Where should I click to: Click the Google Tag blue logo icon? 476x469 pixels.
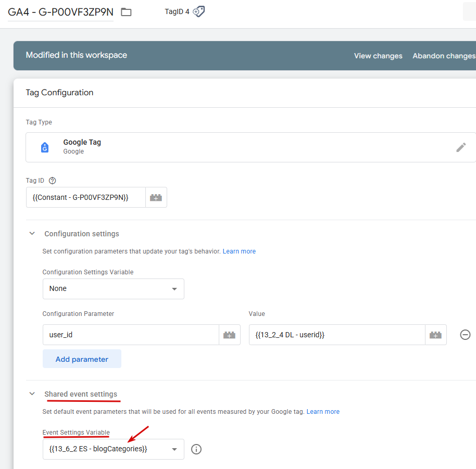click(45, 147)
